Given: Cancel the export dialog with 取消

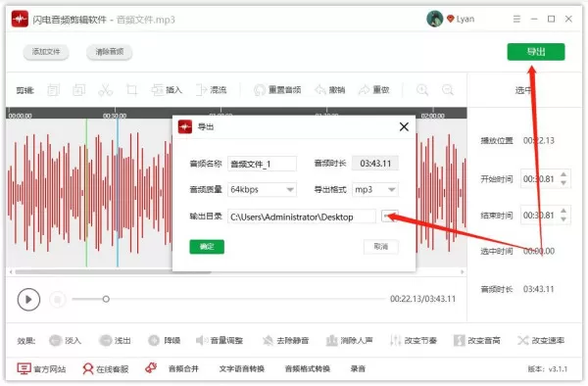Looking at the screenshot, I should coord(380,247).
